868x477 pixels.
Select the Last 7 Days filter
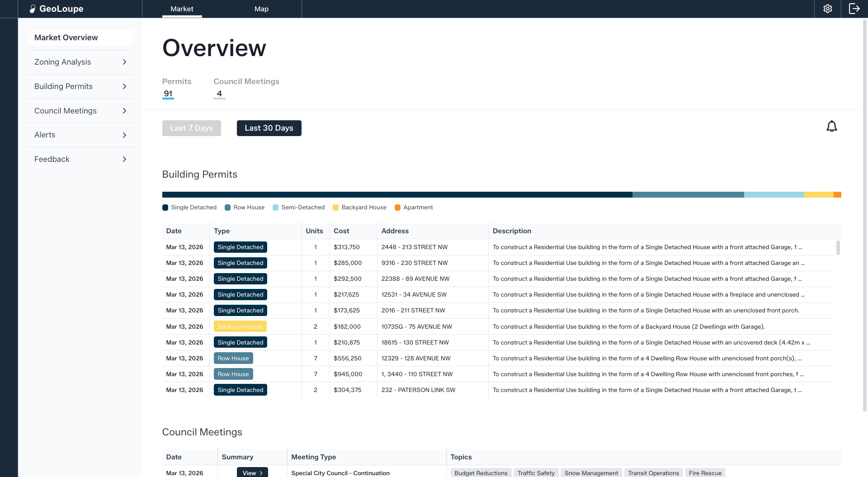(x=191, y=128)
